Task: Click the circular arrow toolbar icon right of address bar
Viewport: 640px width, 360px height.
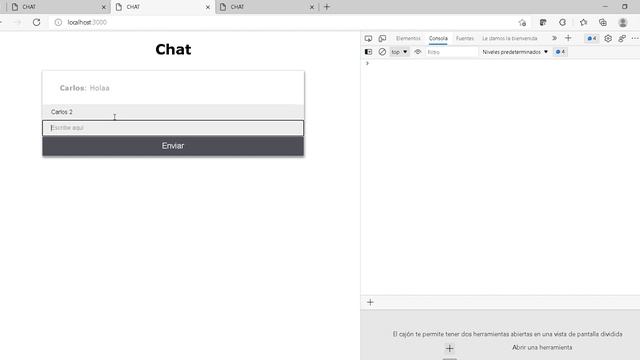Action: 562,22
